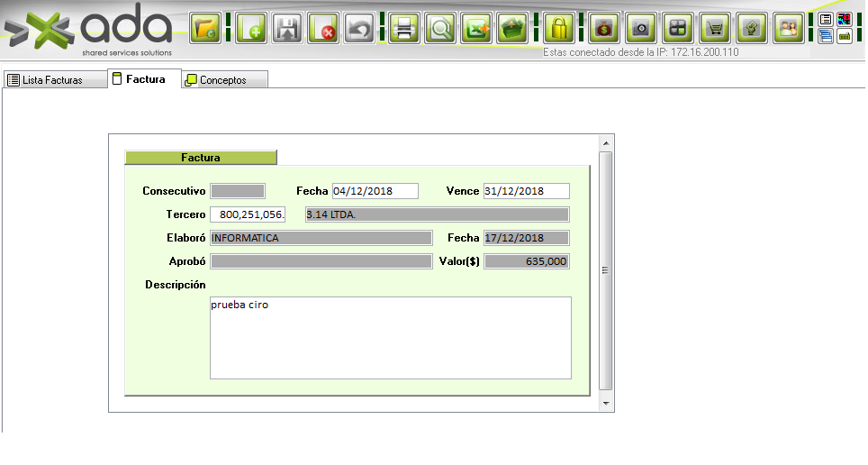Undo with the curved arrow icon
The image size is (868, 465).
coord(358,28)
